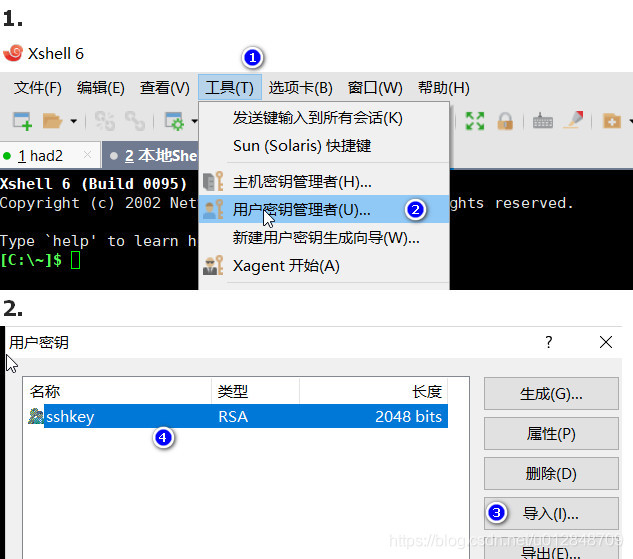
Task: Sort by the 名称 column header
Action: coord(117,392)
